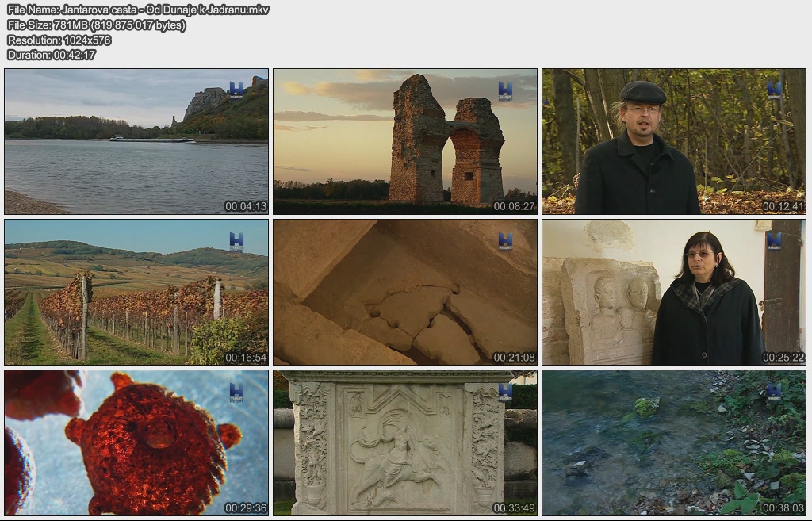Viewport: 812px width, 521px height.
Task: Click the channel logo on the stream water frame
Action: tap(774, 392)
